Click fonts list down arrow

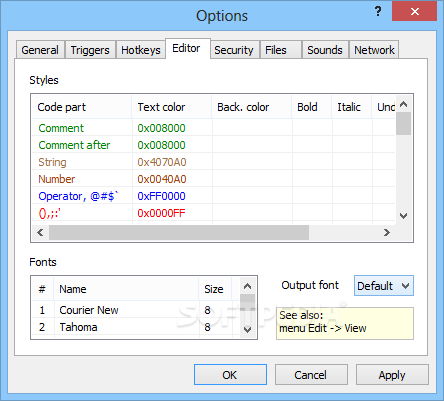click(x=247, y=329)
